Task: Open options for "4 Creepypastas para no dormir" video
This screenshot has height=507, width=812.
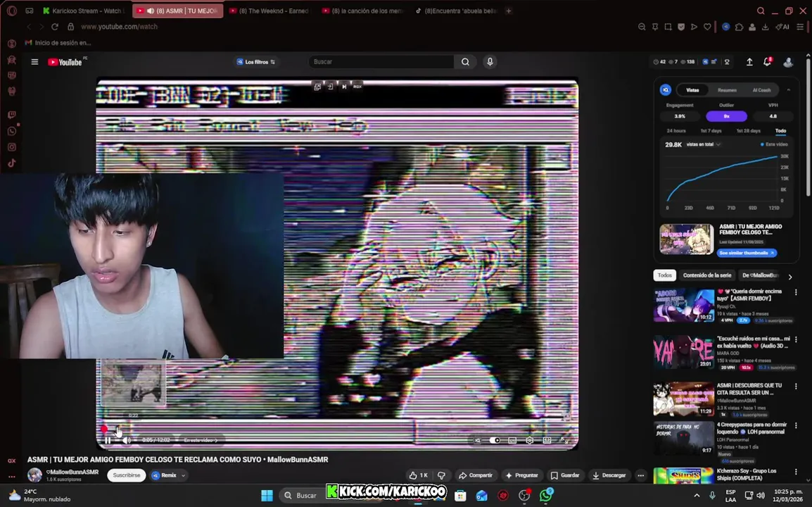Action: (x=796, y=425)
